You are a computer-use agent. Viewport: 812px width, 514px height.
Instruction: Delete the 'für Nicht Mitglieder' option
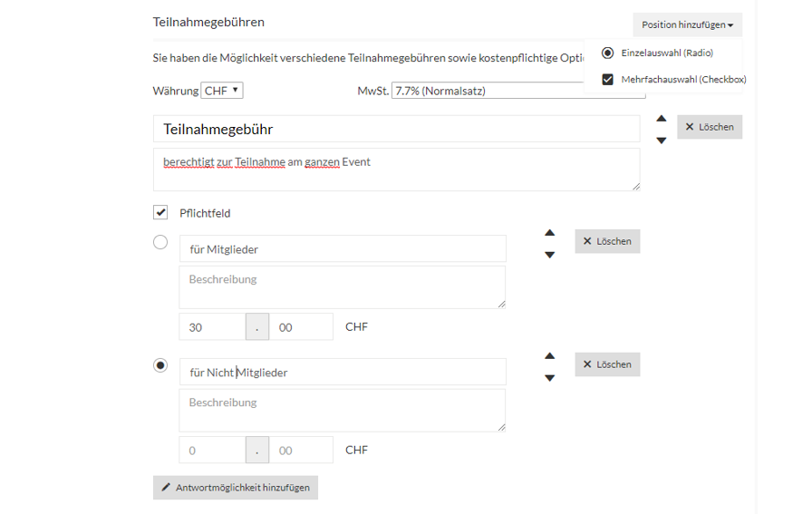click(607, 364)
